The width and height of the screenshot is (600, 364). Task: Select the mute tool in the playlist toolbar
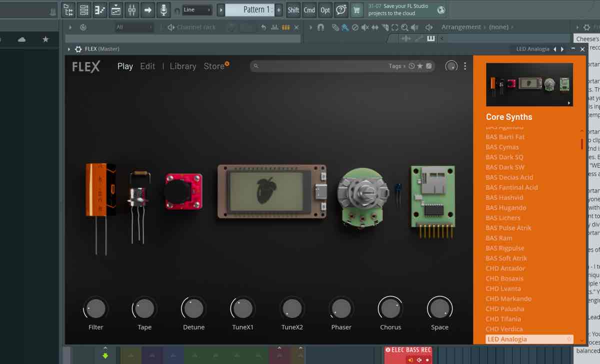(x=365, y=27)
